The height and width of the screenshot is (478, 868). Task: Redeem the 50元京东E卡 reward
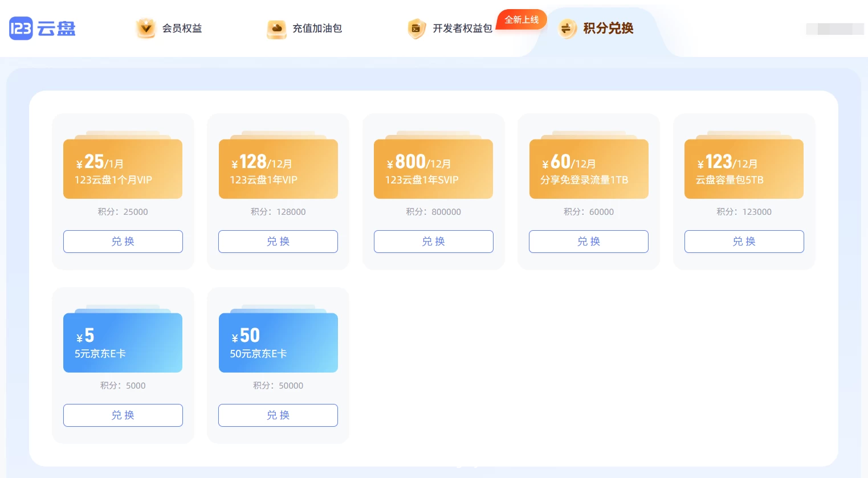coord(278,415)
